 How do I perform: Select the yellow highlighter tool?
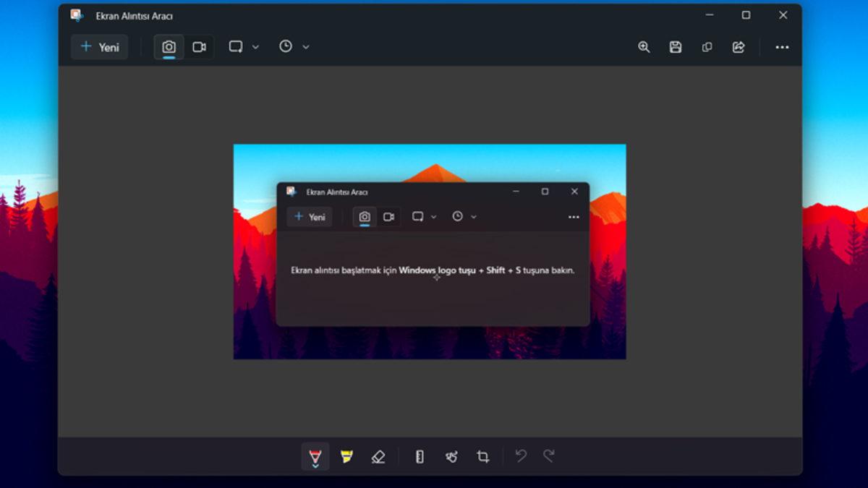tap(347, 456)
